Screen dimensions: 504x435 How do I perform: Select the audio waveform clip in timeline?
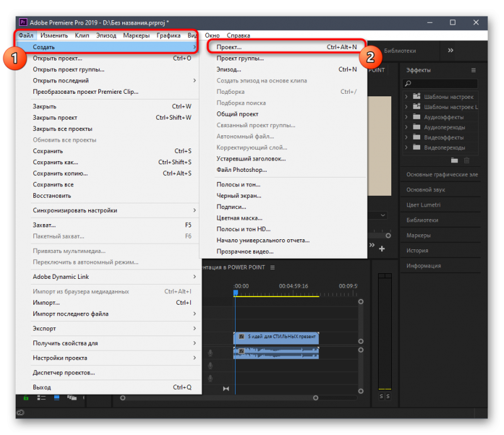276,353
